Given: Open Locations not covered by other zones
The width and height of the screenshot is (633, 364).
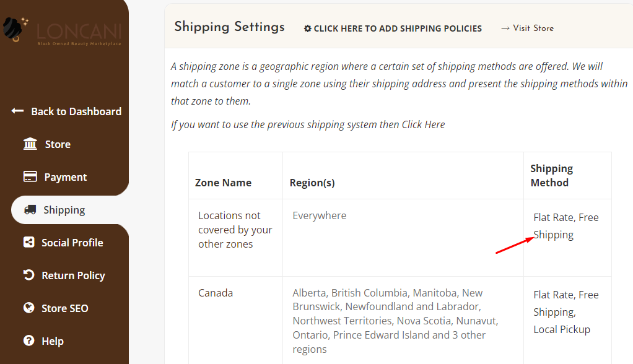Looking at the screenshot, I should [x=235, y=230].
